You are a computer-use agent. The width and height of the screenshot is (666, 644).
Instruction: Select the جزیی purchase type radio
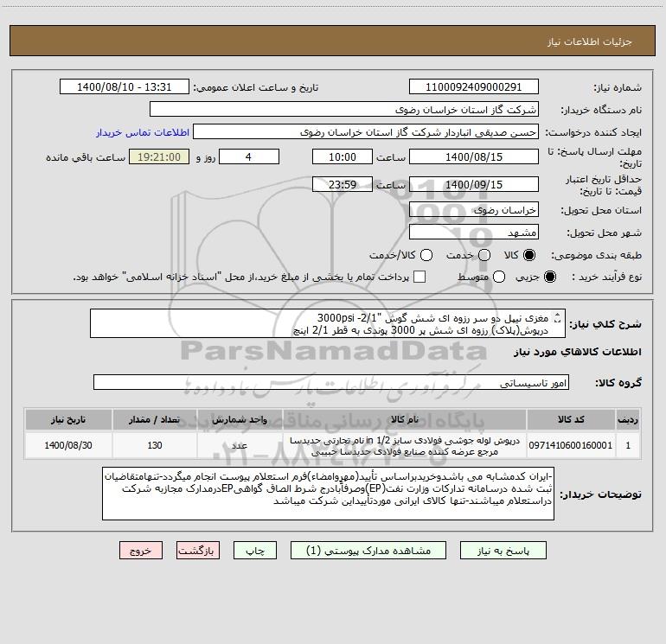[x=549, y=277]
